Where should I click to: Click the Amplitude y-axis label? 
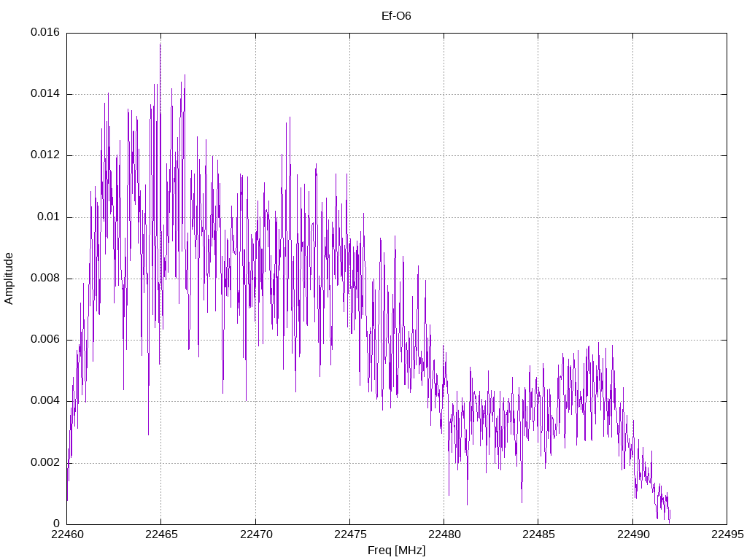[x=9, y=279]
